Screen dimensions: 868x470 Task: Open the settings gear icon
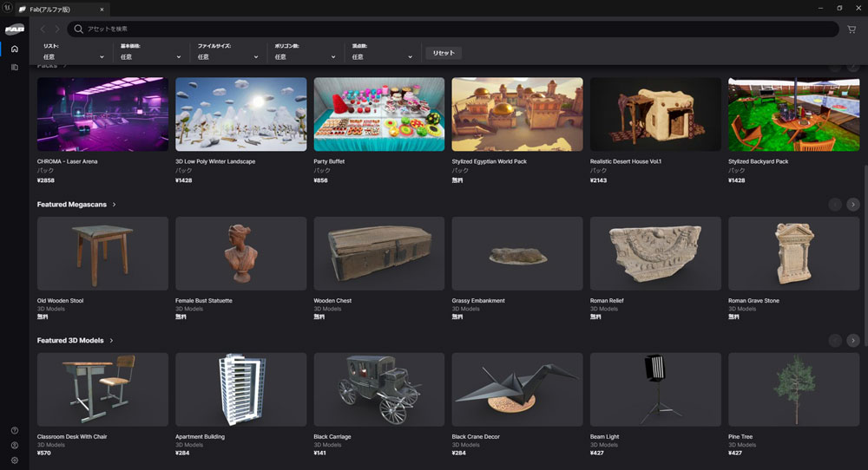(x=15, y=460)
